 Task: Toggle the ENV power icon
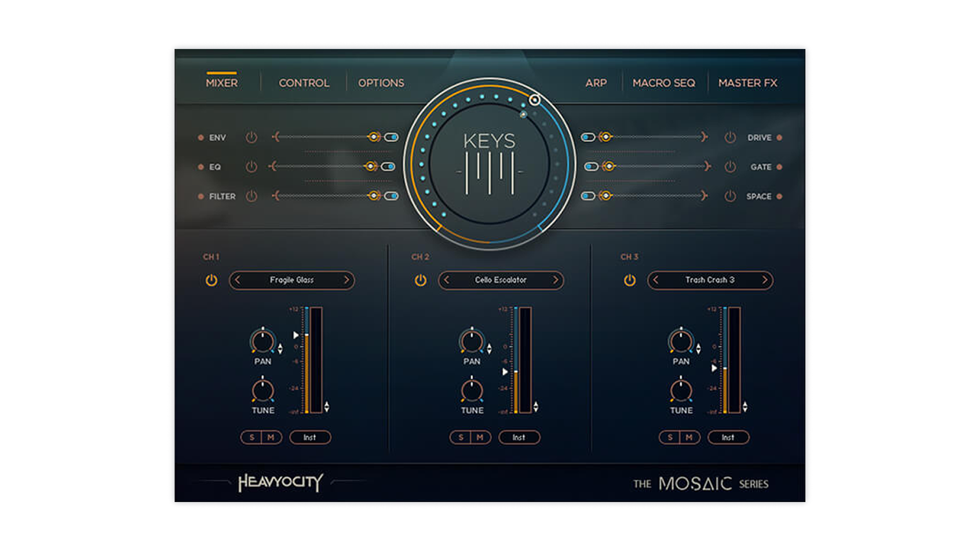click(x=251, y=138)
